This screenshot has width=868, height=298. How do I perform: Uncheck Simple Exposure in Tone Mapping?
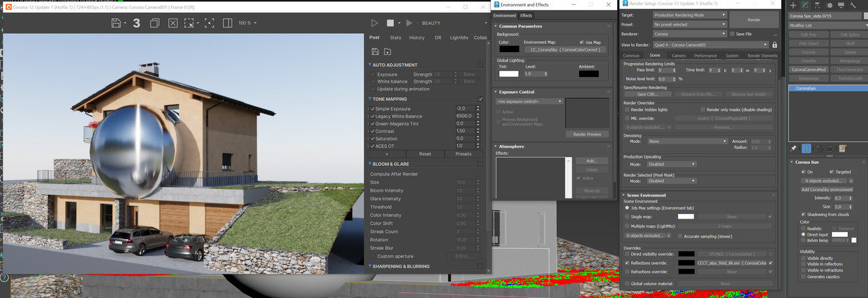tap(372, 108)
